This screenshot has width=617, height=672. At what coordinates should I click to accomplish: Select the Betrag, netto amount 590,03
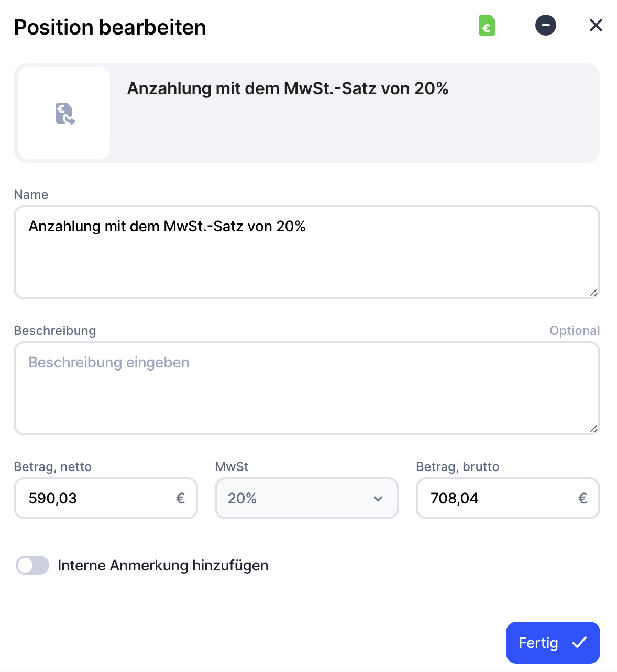pyautogui.click(x=53, y=498)
